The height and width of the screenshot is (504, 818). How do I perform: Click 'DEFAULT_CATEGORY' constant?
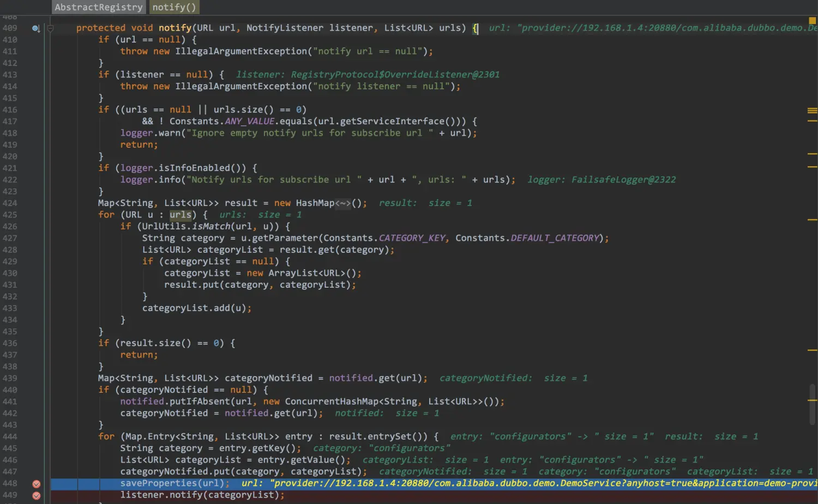pyautogui.click(x=555, y=238)
